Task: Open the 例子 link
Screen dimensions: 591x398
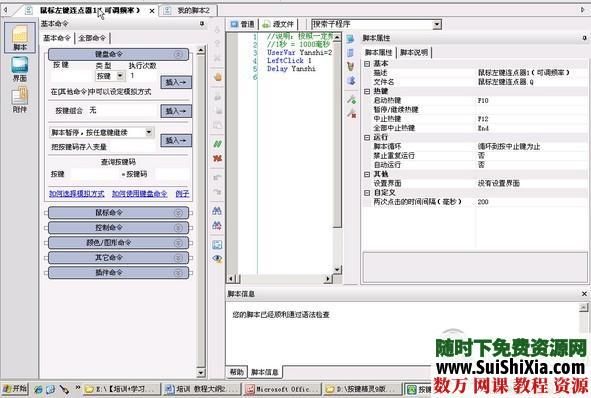Action: pyautogui.click(x=182, y=194)
